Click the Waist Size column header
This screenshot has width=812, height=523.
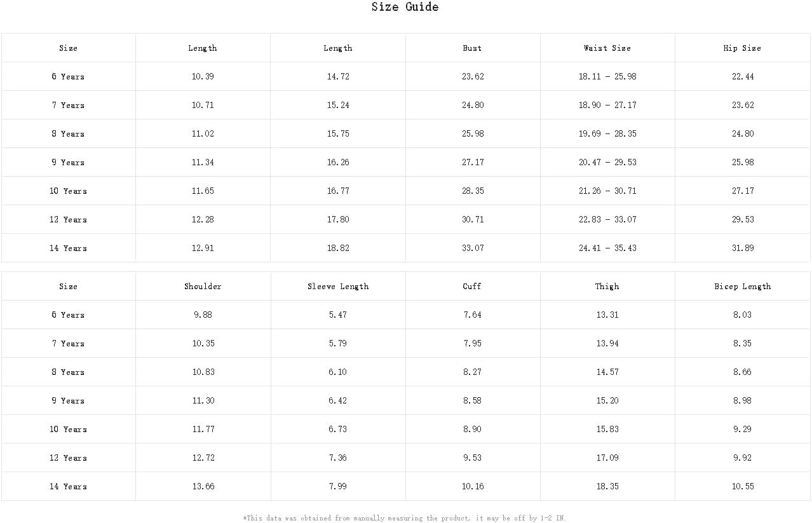click(x=607, y=48)
